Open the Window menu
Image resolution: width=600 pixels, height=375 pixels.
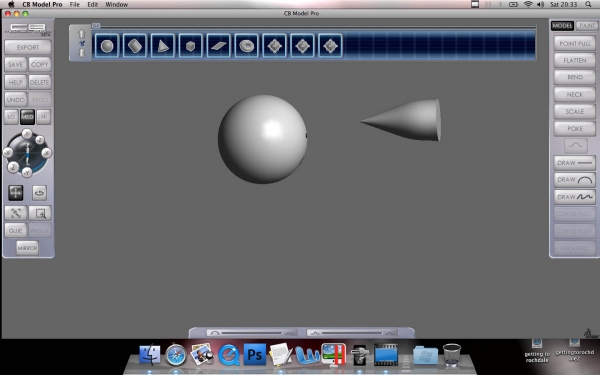[117, 4]
